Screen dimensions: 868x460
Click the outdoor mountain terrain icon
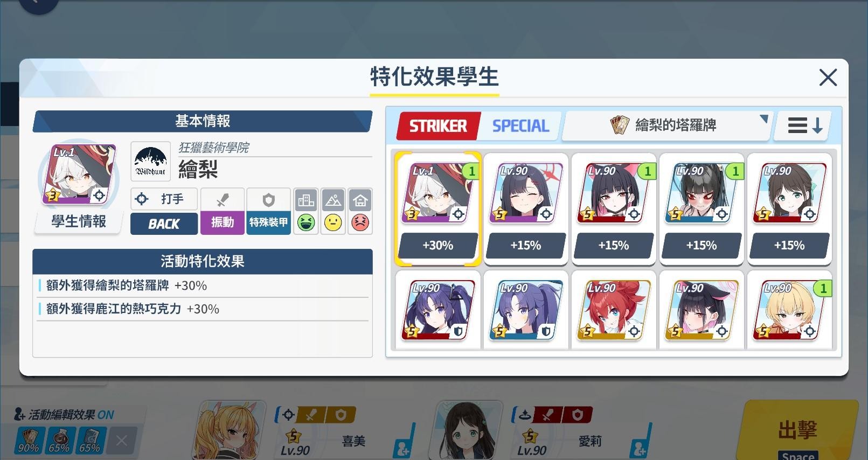tap(333, 200)
